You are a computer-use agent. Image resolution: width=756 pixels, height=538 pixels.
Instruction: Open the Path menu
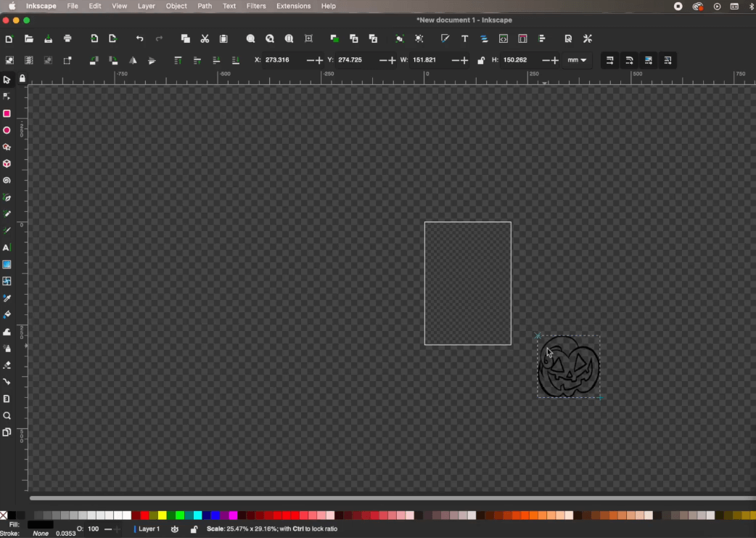coord(205,6)
